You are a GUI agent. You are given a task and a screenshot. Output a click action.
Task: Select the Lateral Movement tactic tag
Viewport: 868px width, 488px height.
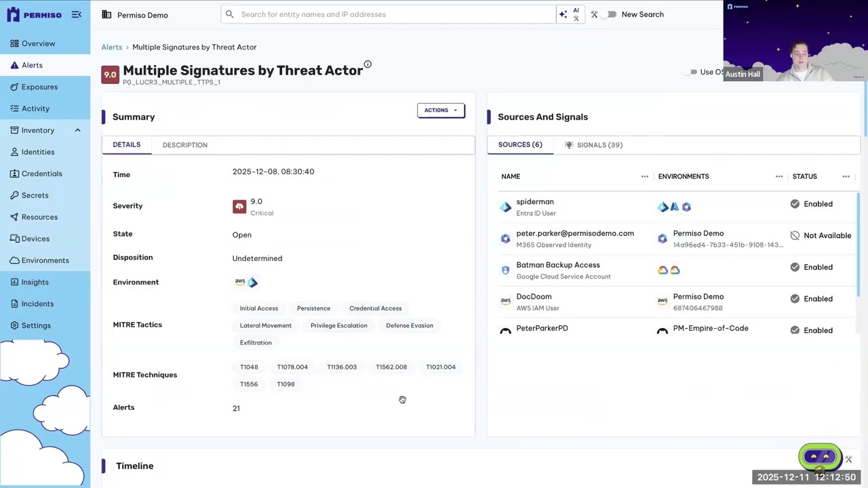[266, 326]
